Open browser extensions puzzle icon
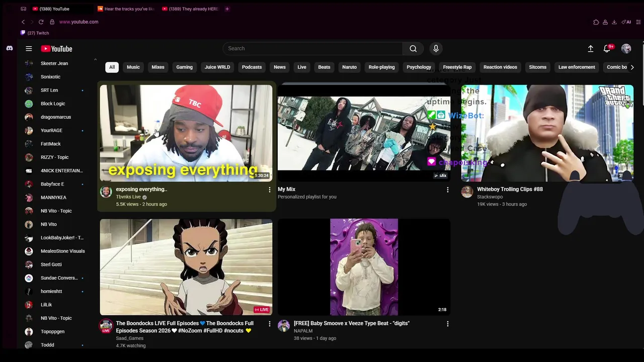644x362 pixels. pyautogui.click(x=596, y=22)
